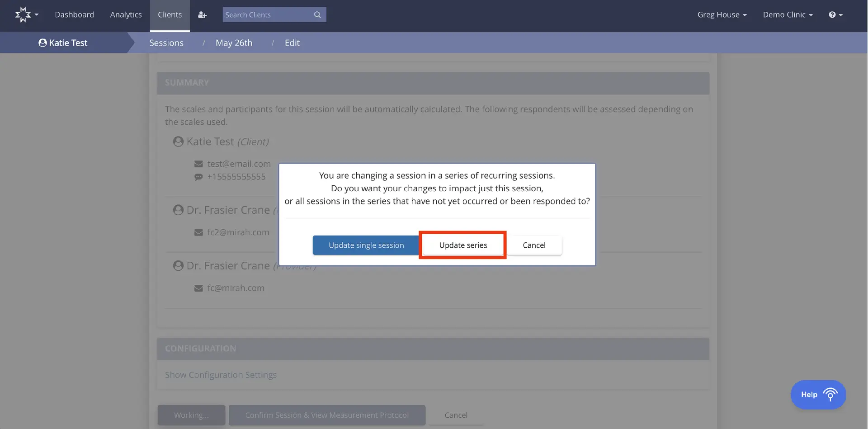Click the envelope icon beside fc@mirah.com
868x429 pixels.
(198, 288)
